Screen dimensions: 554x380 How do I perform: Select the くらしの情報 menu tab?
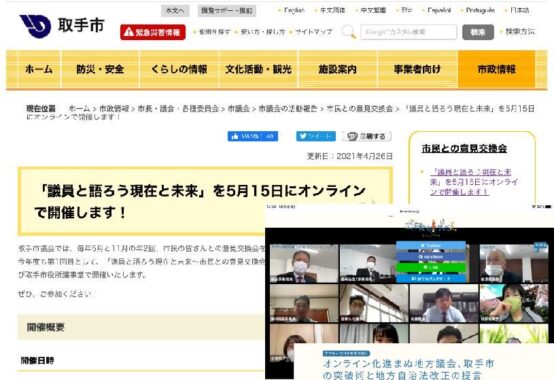tap(179, 69)
